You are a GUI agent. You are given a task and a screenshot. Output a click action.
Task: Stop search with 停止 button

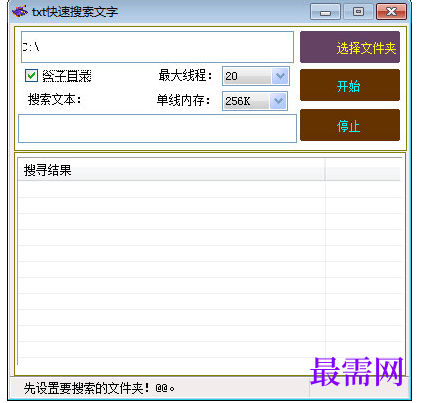coord(350,125)
